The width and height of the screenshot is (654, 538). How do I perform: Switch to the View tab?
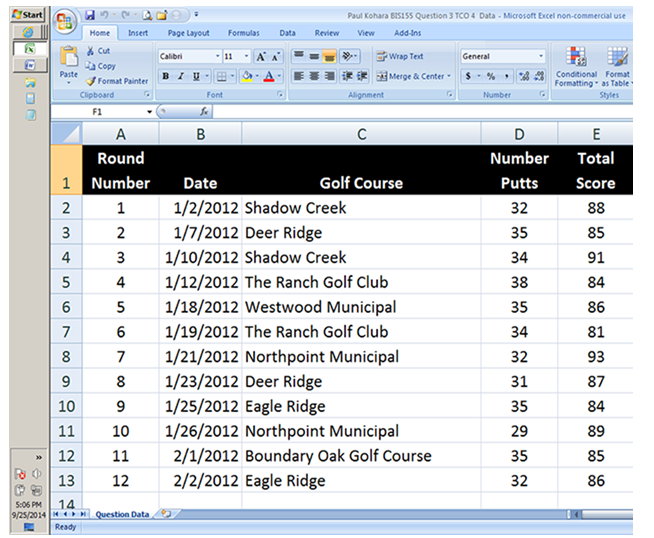[x=366, y=33]
